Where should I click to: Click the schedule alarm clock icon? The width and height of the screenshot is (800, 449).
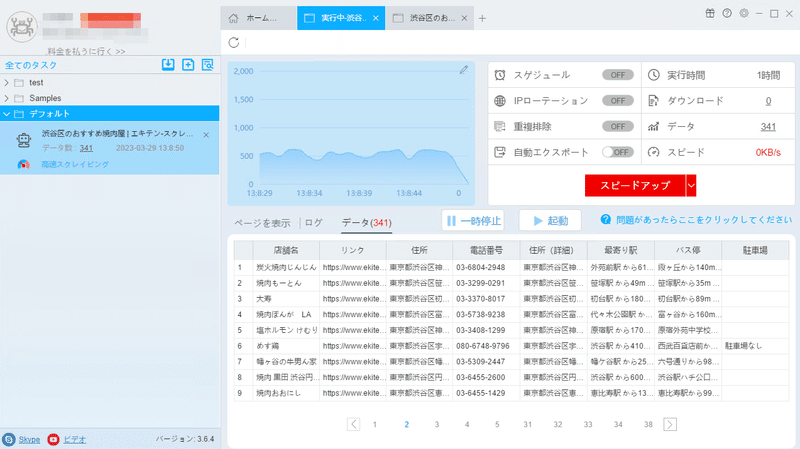click(499, 75)
